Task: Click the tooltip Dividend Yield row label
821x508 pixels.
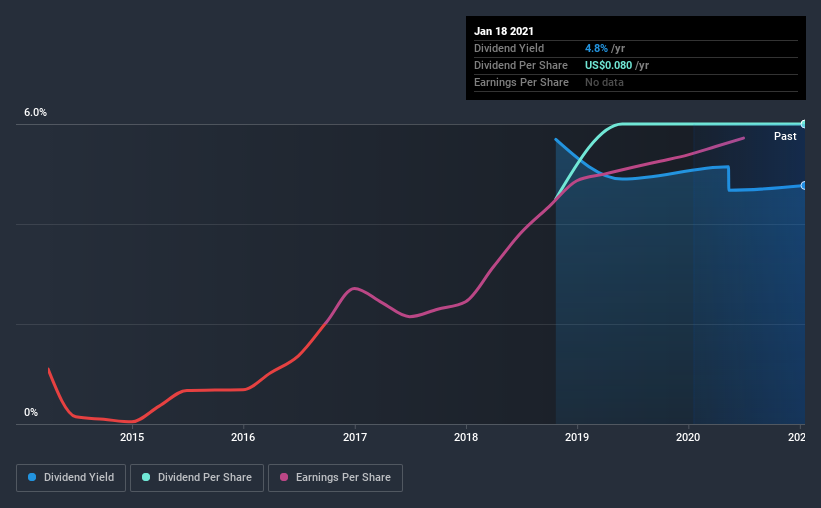Action: pyautogui.click(x=509, y=48)
